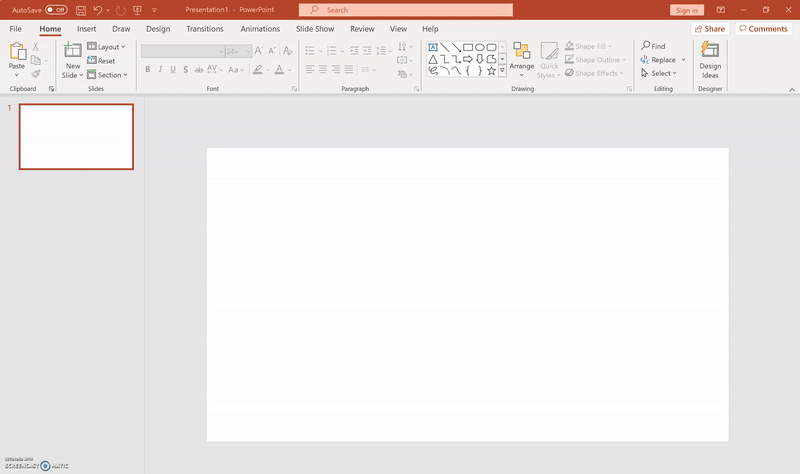This screenshot has height=474, width=800.
Task: Select the Rectangle shape in gallery
Action: [x=468, y=47]
